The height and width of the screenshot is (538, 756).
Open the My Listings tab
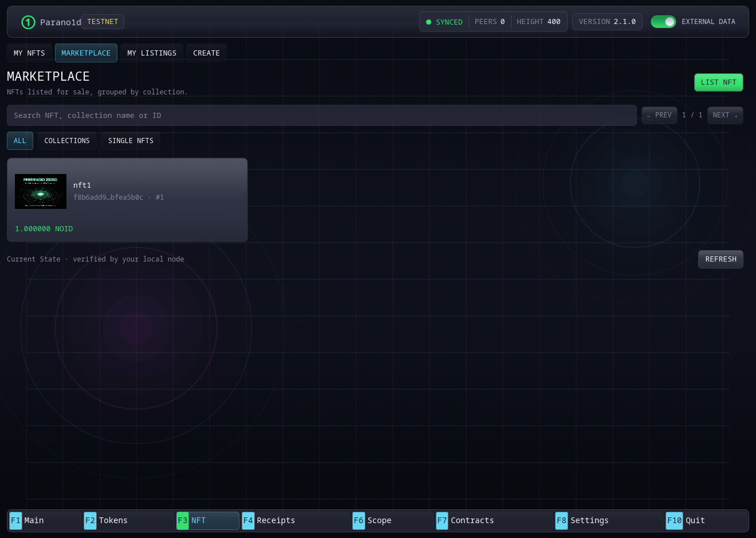[x=152, y=53]
